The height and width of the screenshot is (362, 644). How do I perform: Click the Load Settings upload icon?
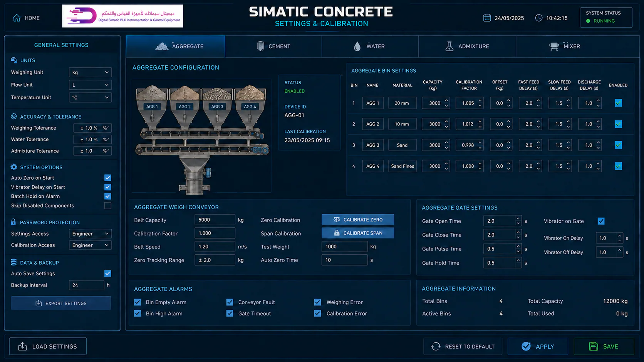23,346
